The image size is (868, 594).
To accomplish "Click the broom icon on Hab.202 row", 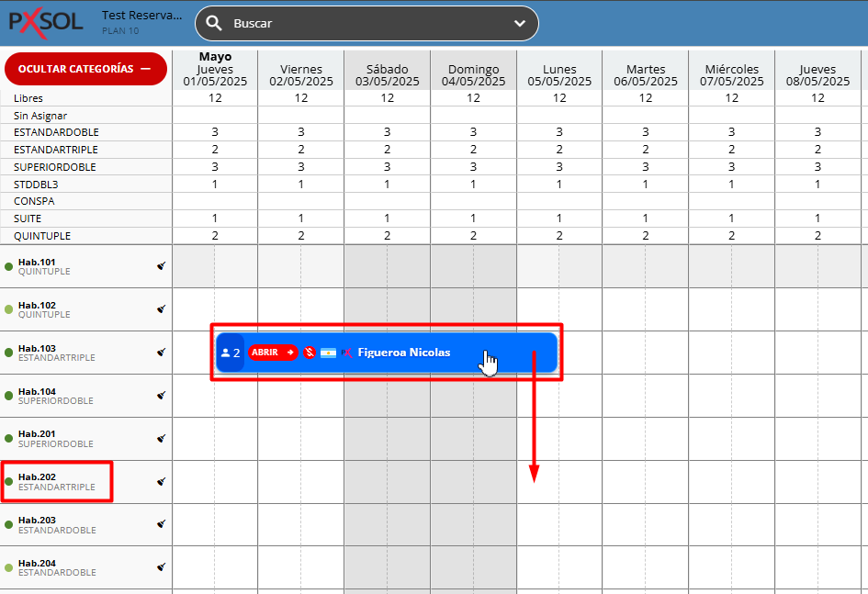I will [162, 481].
